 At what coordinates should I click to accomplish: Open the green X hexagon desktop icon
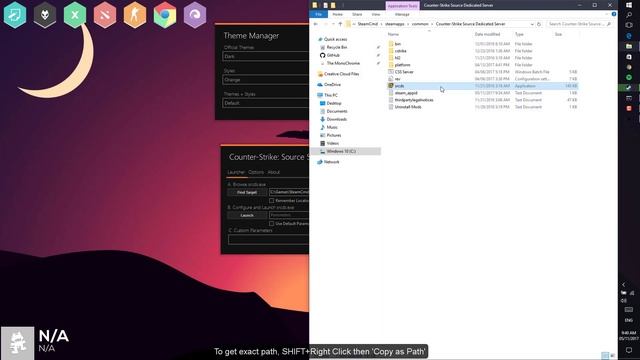(x=75, y=15)
